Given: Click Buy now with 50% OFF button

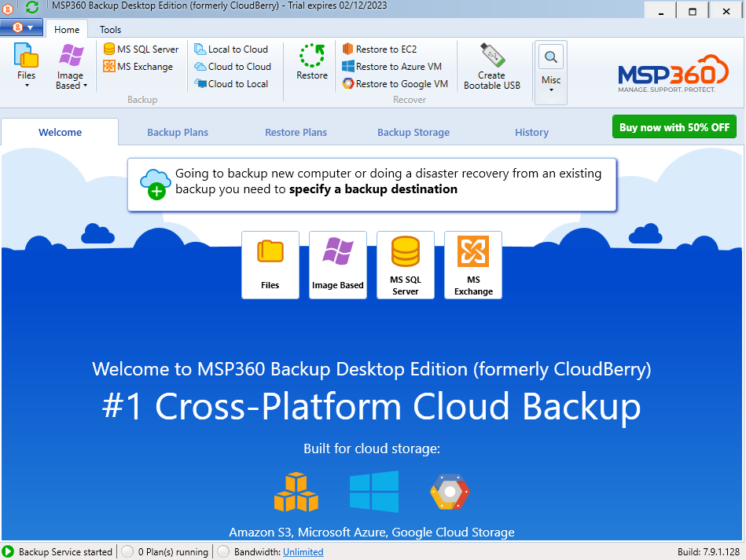Looking at the screenshot, I should (674, 127).
